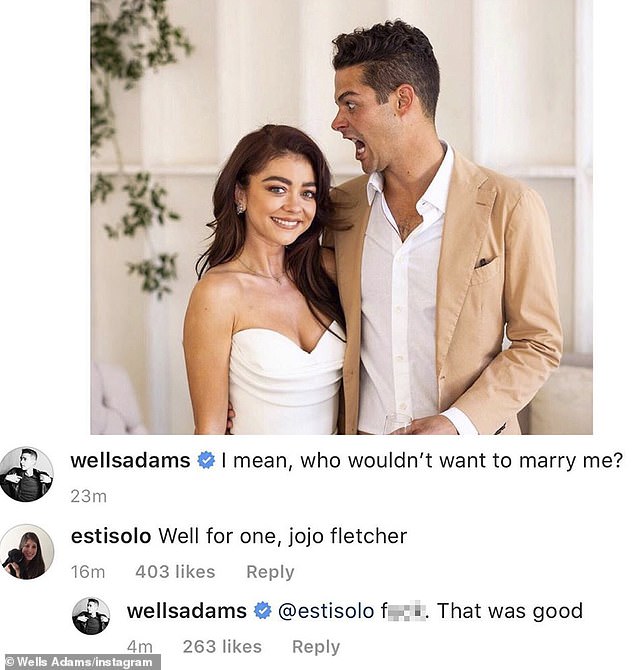View the 403 likes on estisolo's comment

175,572
